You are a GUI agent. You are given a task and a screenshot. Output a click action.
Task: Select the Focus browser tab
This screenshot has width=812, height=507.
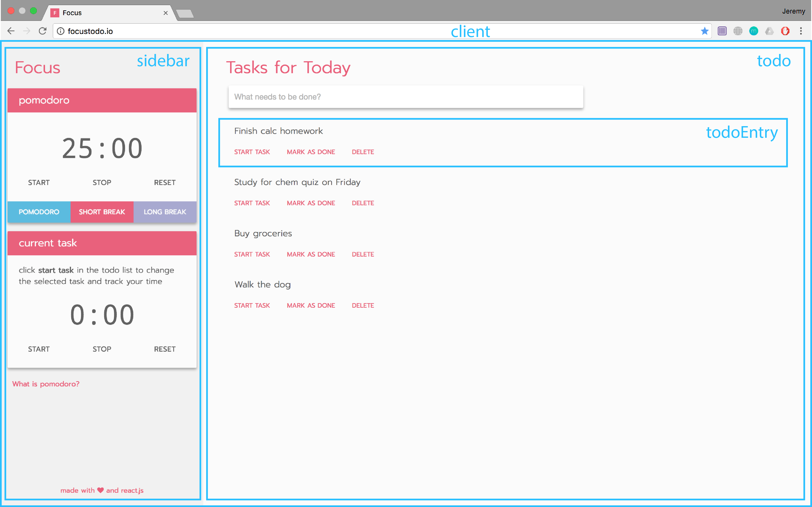point(109,13)
